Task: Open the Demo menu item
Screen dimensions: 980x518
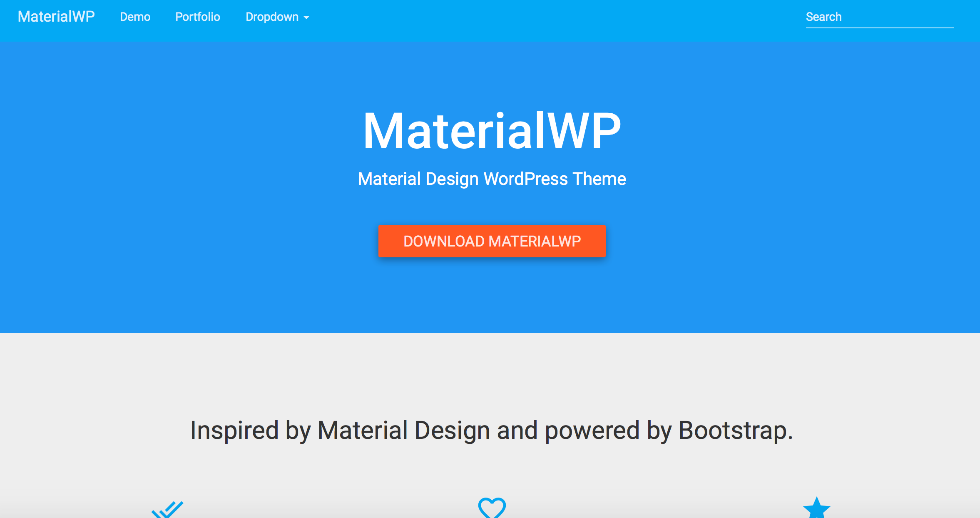Action: click(135, 17)
